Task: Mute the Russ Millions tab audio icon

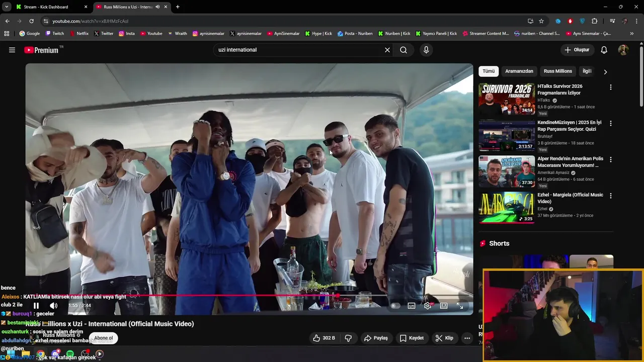Action: click(157, 7)
